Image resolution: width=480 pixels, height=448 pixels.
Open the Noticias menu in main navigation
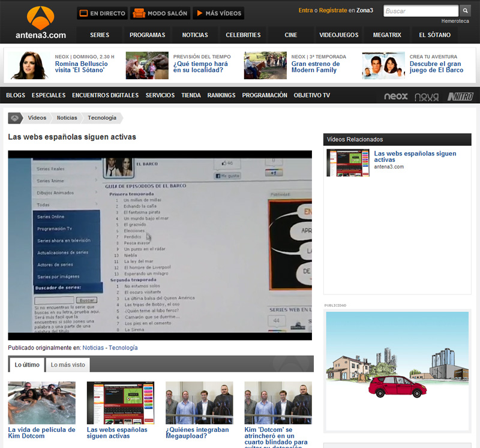[195, 35]
